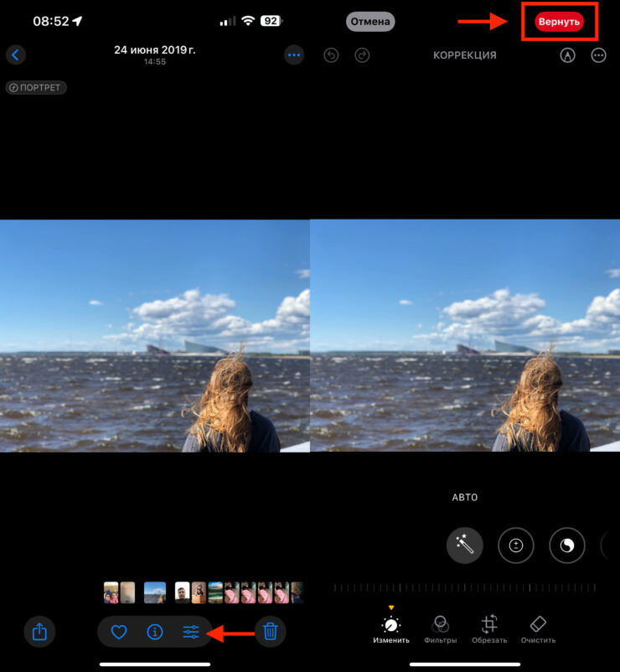620x672 pixels.
Task: Favorite the photo with the heart icon
Action: [119, 632]
